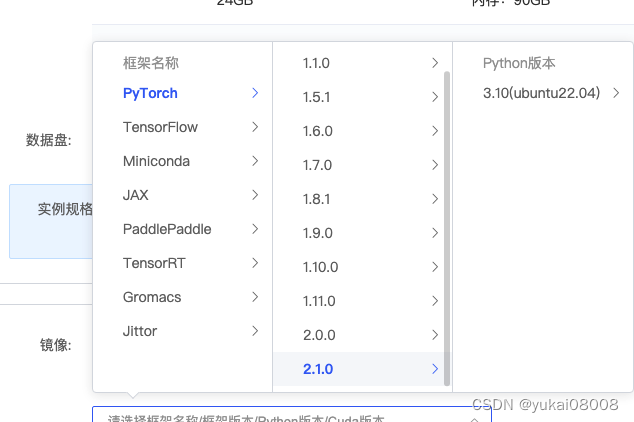Expand chevron beside version 1.1.0
This screenshot has height=422, width=634.
click(435, 63)
